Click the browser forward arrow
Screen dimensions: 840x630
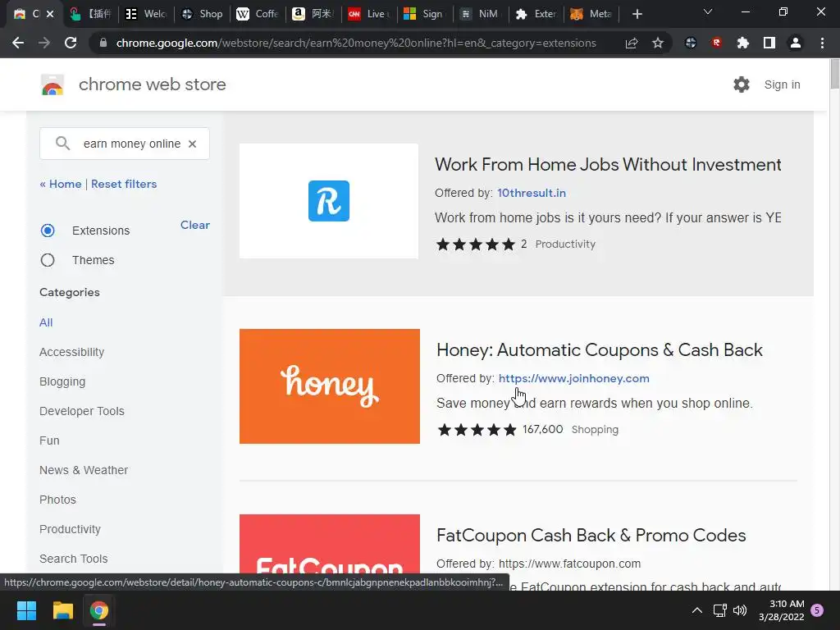[x=44, y=43]
